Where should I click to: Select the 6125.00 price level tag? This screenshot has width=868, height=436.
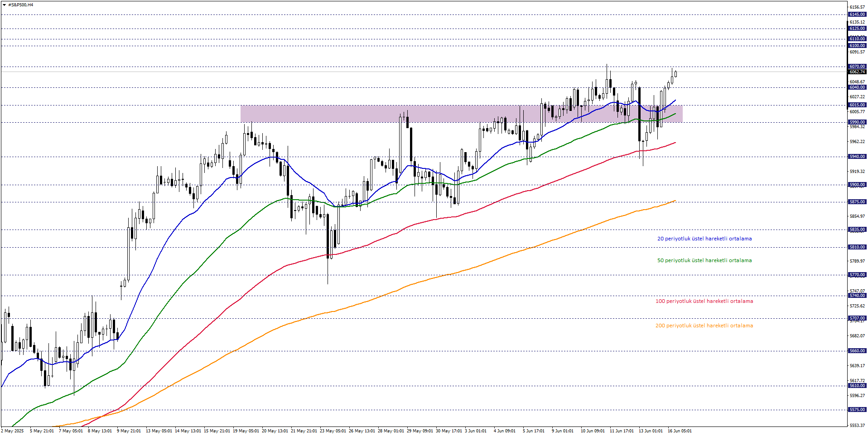pyautogui.click(x=857, y=29)
